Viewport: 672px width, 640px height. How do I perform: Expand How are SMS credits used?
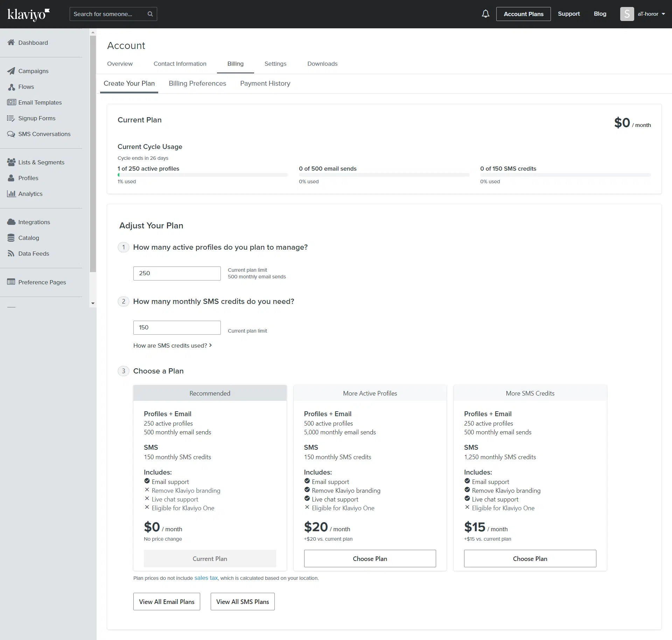[x=173, y=346]
